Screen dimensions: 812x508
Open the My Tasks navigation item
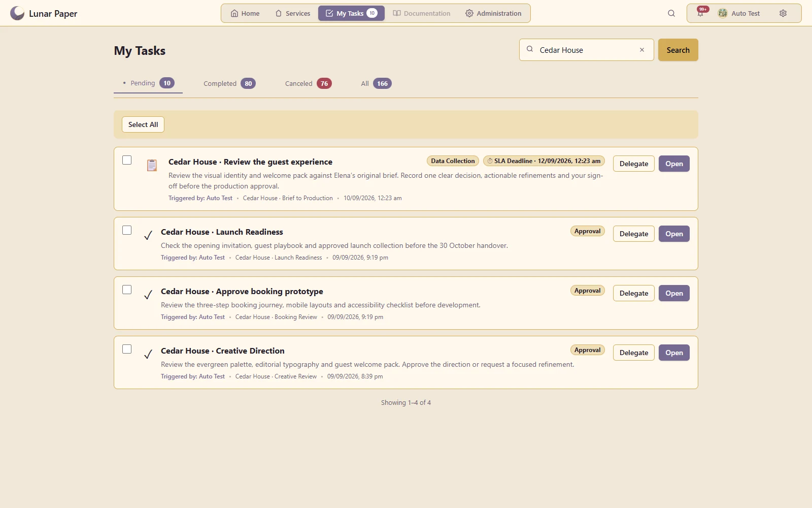(x=351, y=13)
